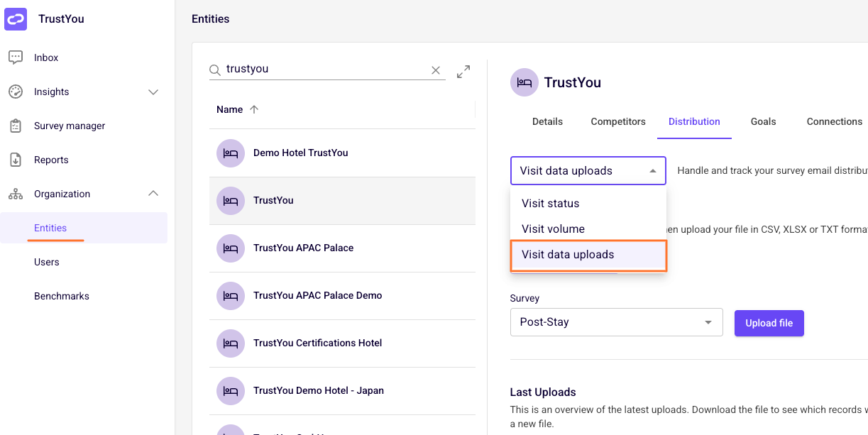868x435 pixels.
Task: Switch to the Competitors tab
Action: click(x=618, y=121)
